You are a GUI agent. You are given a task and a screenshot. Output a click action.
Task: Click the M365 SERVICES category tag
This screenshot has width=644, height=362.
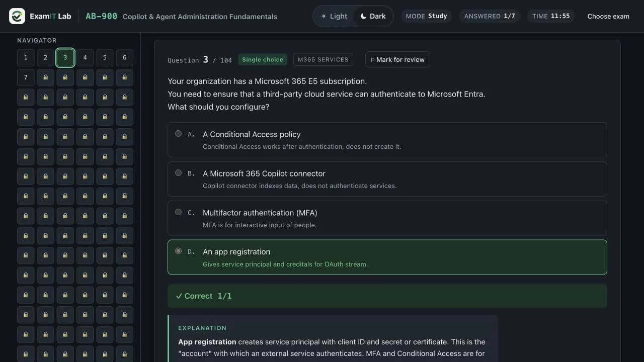click(x=323, y=59)
